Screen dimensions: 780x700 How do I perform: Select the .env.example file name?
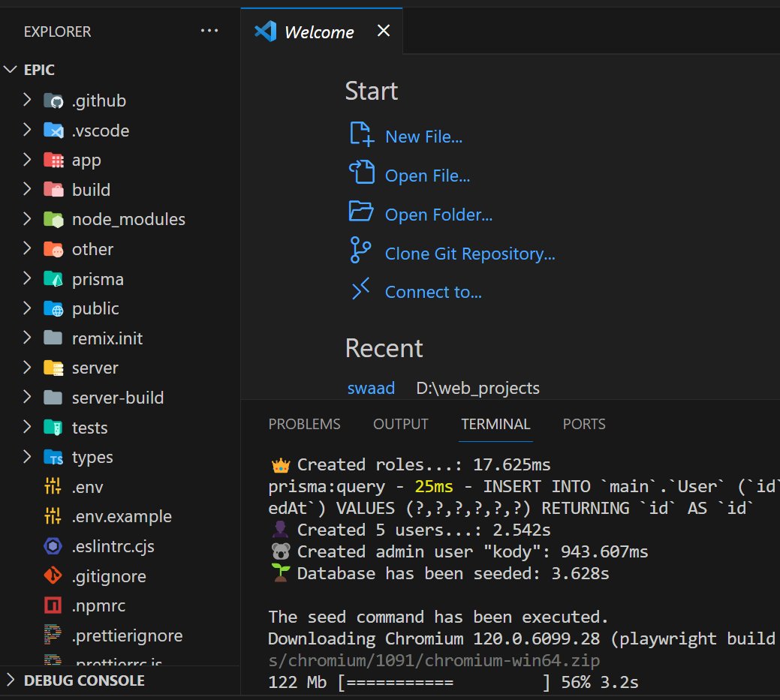click(122, 516)
